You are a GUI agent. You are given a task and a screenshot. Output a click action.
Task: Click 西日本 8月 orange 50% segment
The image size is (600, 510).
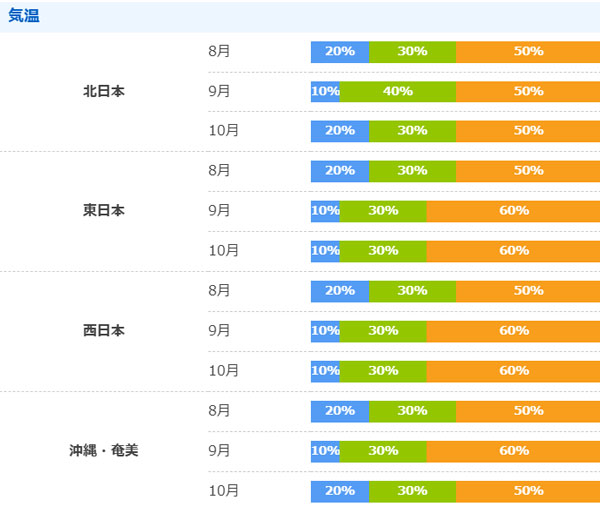528,291
